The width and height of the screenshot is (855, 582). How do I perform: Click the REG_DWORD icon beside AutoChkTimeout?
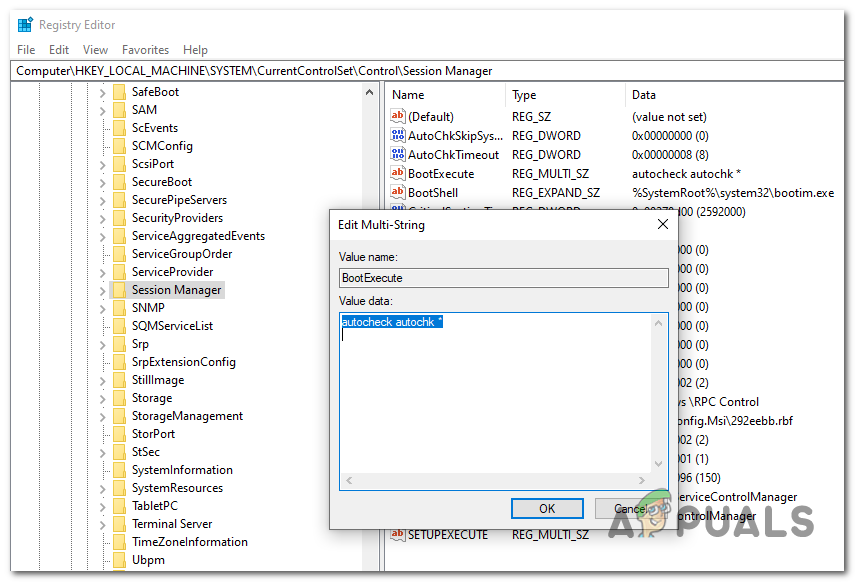[398, 154]
